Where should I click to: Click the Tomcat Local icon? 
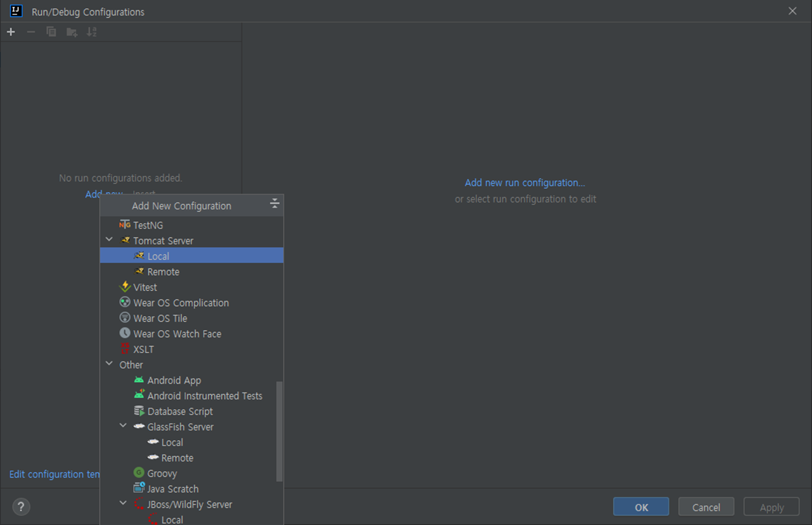[x=139, y=256]
